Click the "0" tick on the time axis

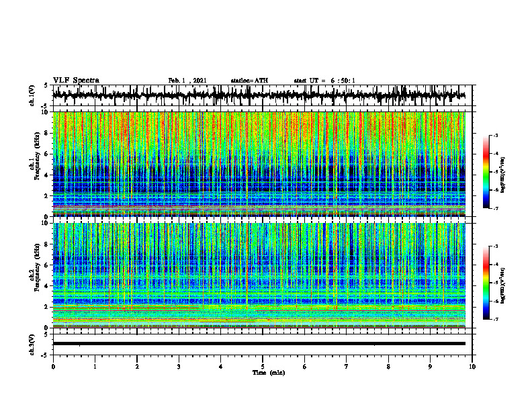coord(53,367)
